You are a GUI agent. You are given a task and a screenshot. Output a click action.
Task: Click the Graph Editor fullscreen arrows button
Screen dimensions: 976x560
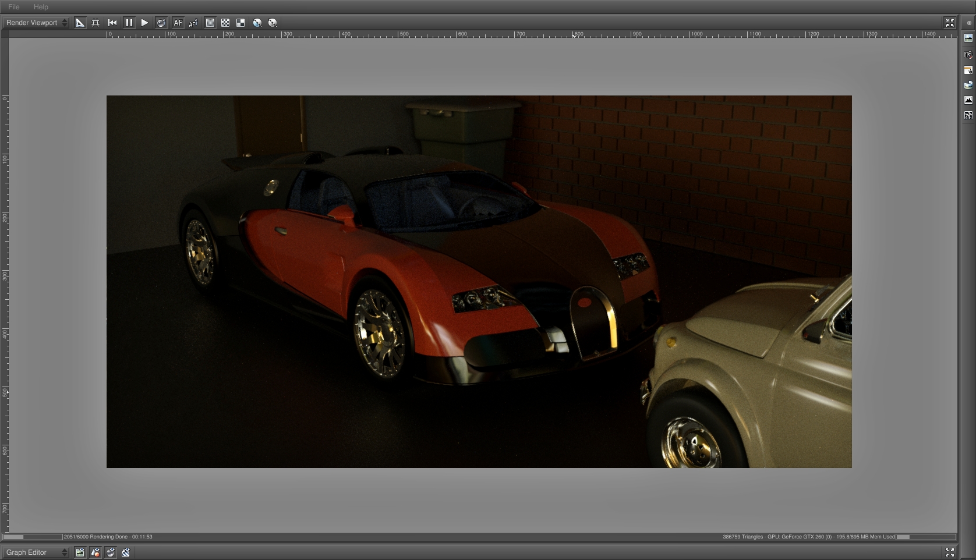click(x=950, y=552)
